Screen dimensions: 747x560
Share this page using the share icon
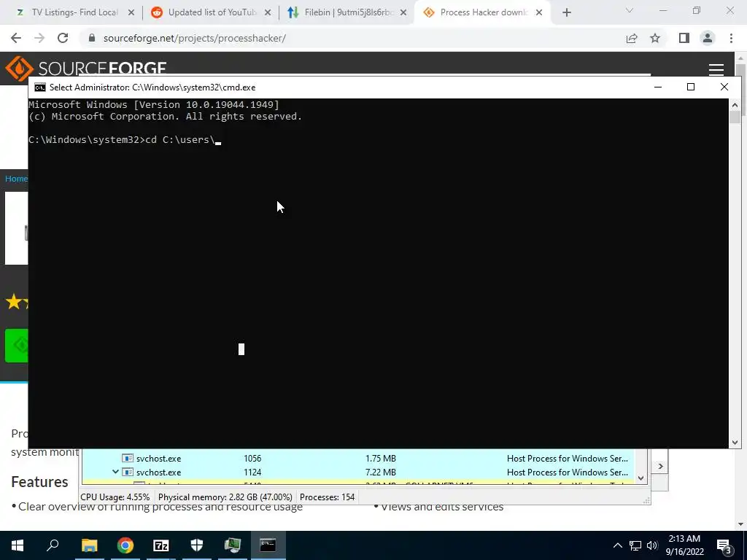[632, 38]
